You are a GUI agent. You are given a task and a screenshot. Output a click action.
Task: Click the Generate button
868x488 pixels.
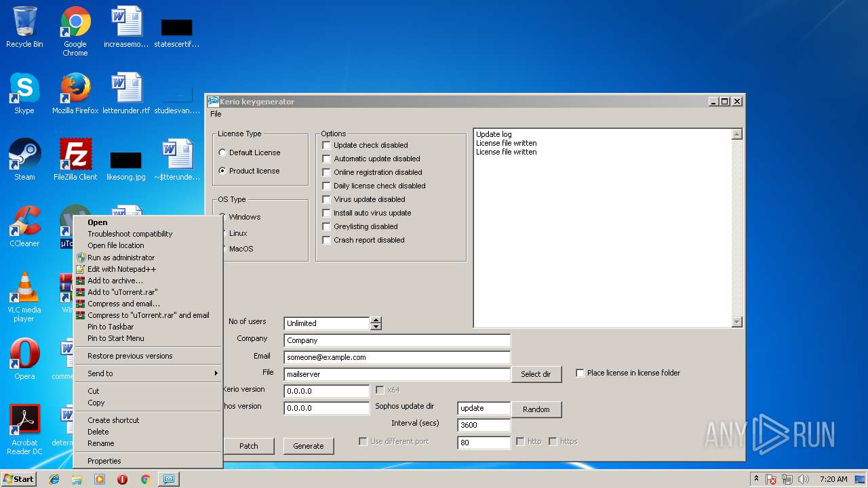pyautogui.click(x=309, y=446)
